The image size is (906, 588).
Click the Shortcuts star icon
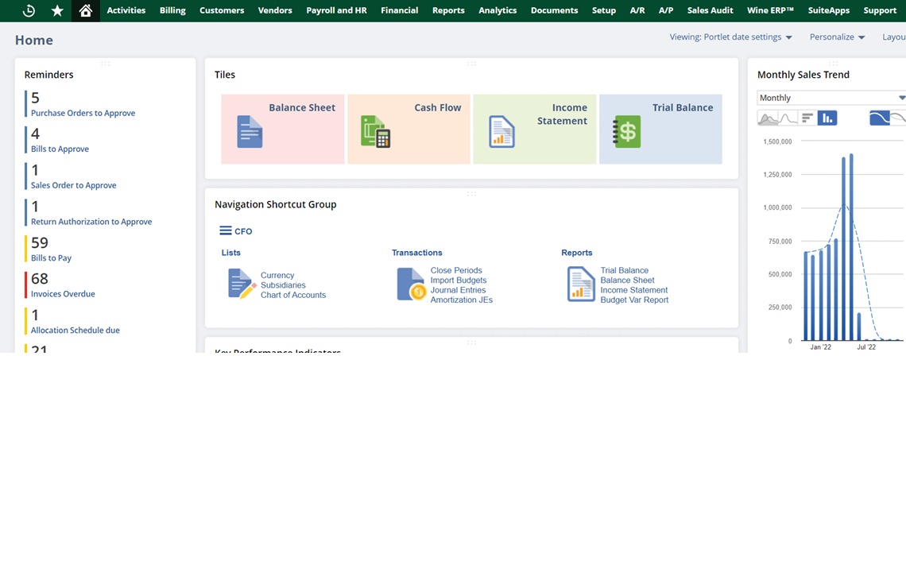pyautogui.click(x=57, y=10)
